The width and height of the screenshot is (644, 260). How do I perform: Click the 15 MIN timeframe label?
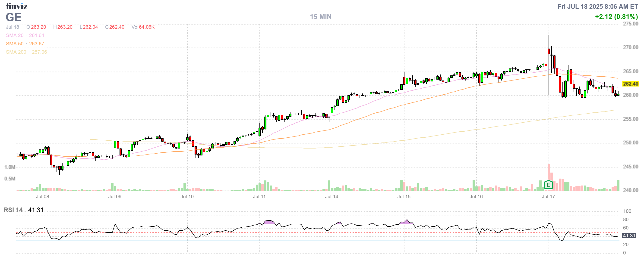pos(321,17)
